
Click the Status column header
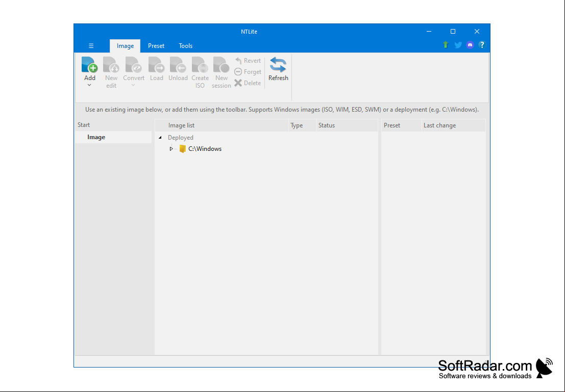(347, 125)
